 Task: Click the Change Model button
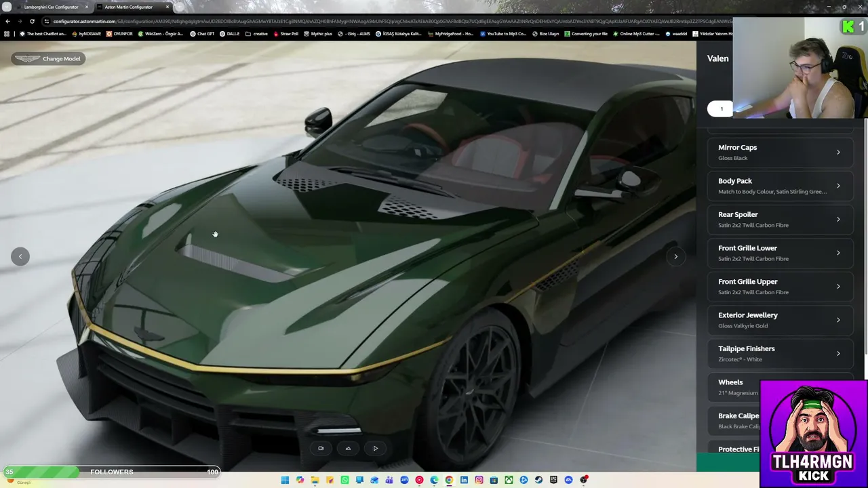pos(48,58)
